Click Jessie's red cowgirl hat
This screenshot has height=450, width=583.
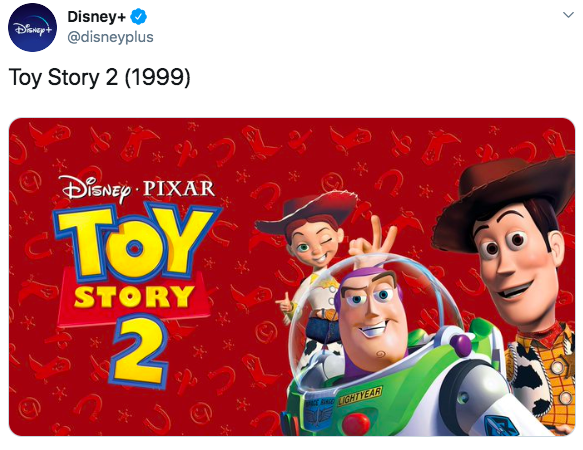pyautogui.click(x=307, y=211)
